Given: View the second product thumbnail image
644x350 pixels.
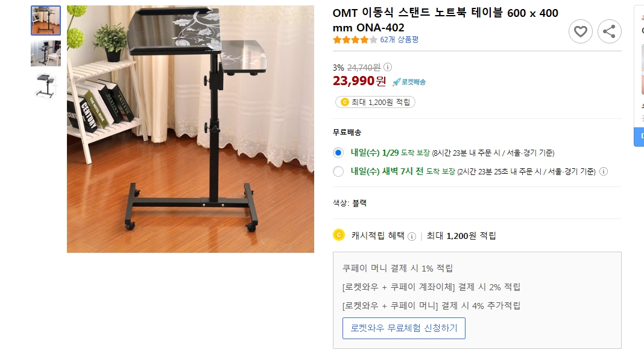Looking at the screenshot, I should [46, 53].
